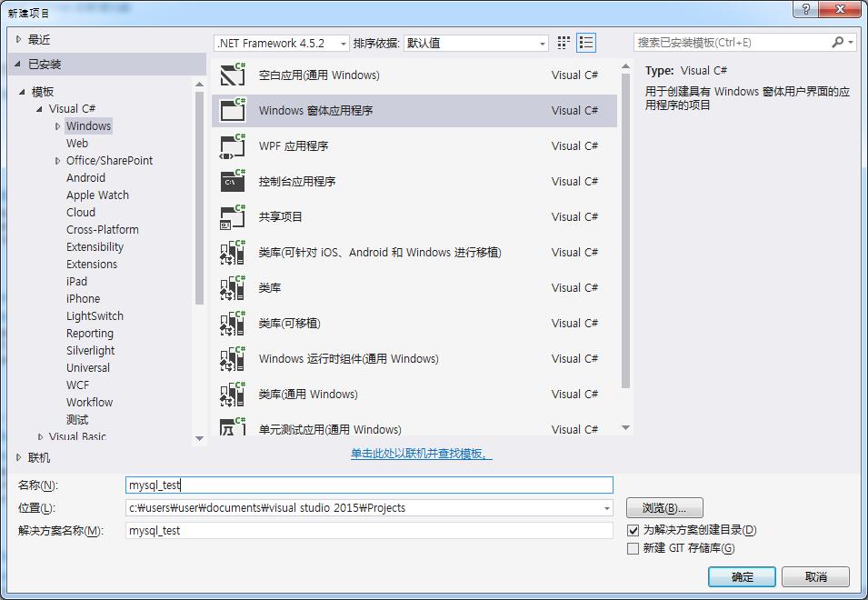Select the Workflow category
Image resolution: width=868 pixels, height=600 pixels.
89,402
